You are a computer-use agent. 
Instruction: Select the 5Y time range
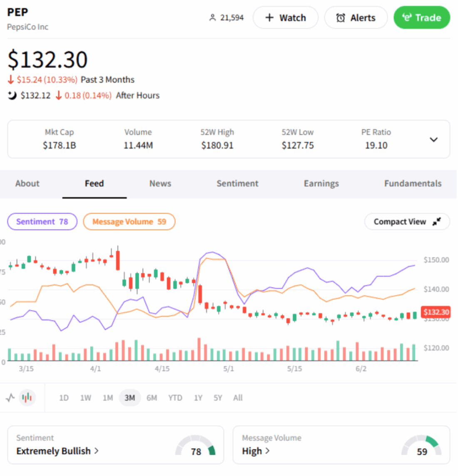click(218, 398)
